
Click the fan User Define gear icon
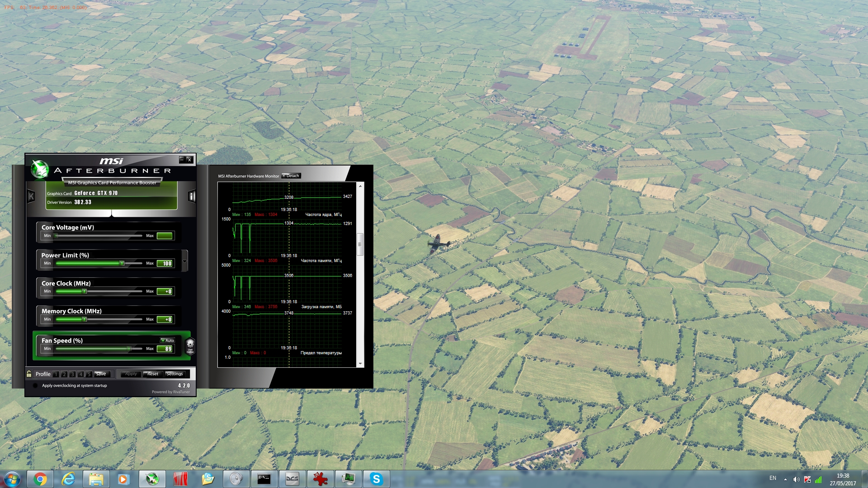(190, 346)
